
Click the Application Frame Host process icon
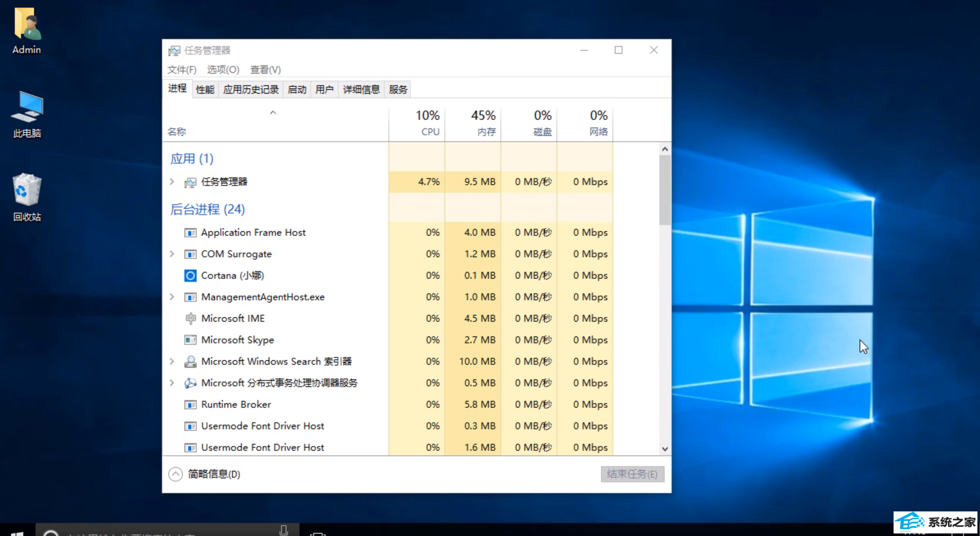point(190,233)
